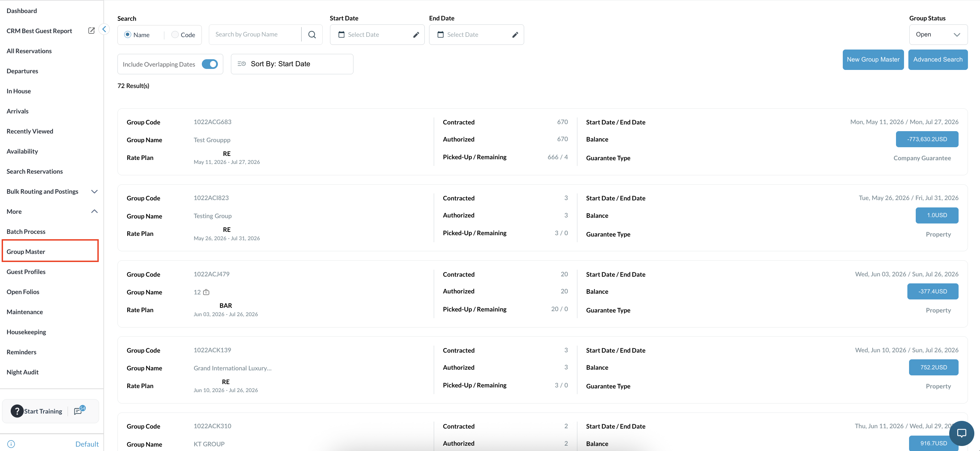Click the search magnifier icon
This screenshot has height=451, width=980.
(312, 34)
